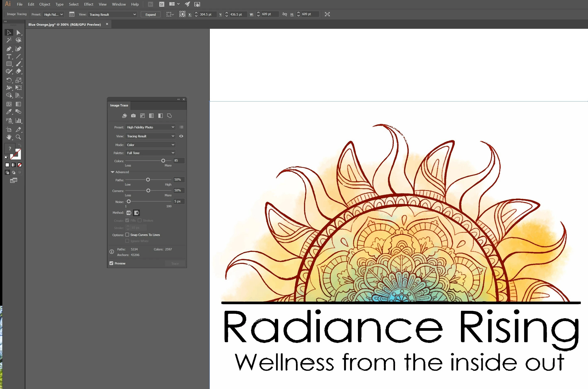Open the Preset dropdown showing High Fidelity Photo
The image size is (588, 389).
(x=150, y=127)
